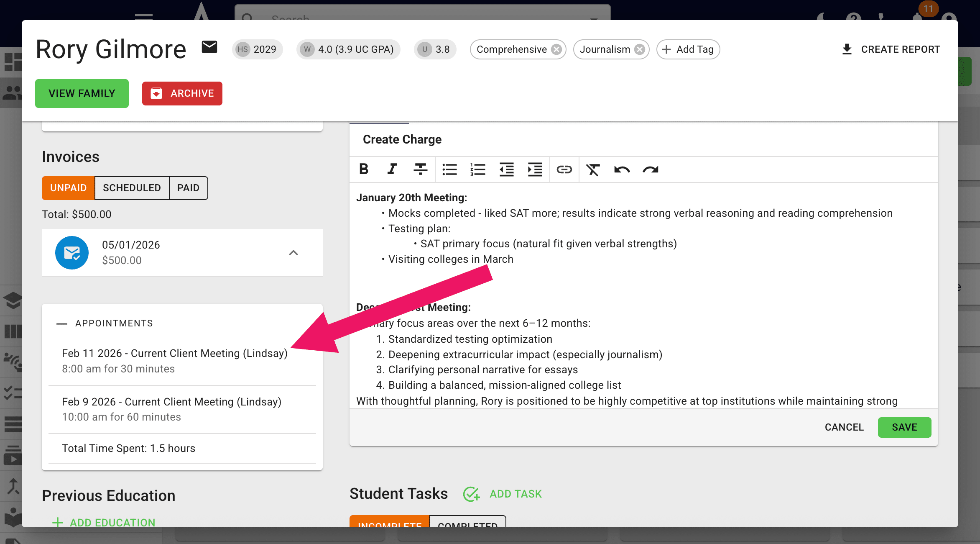Switch to Scheduled invoices tab

132,188
